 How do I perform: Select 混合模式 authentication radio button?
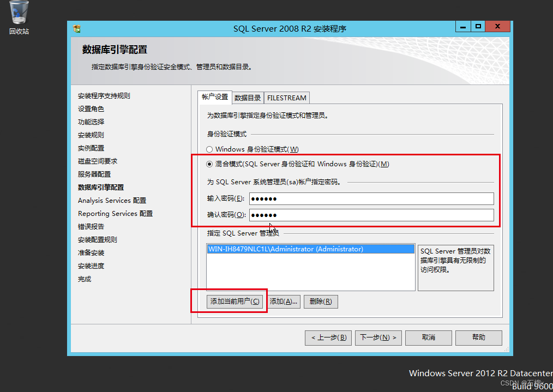point(209,164)
